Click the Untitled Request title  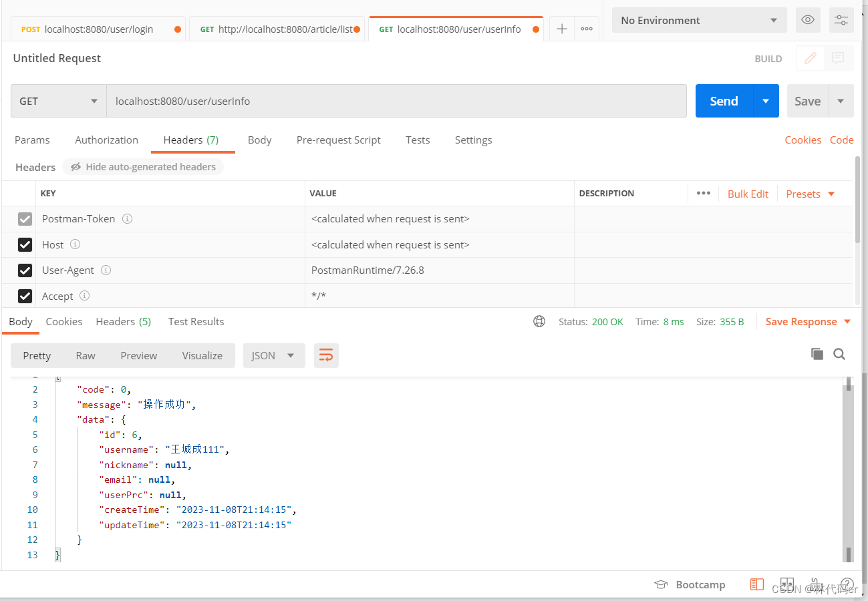[57, 58]
